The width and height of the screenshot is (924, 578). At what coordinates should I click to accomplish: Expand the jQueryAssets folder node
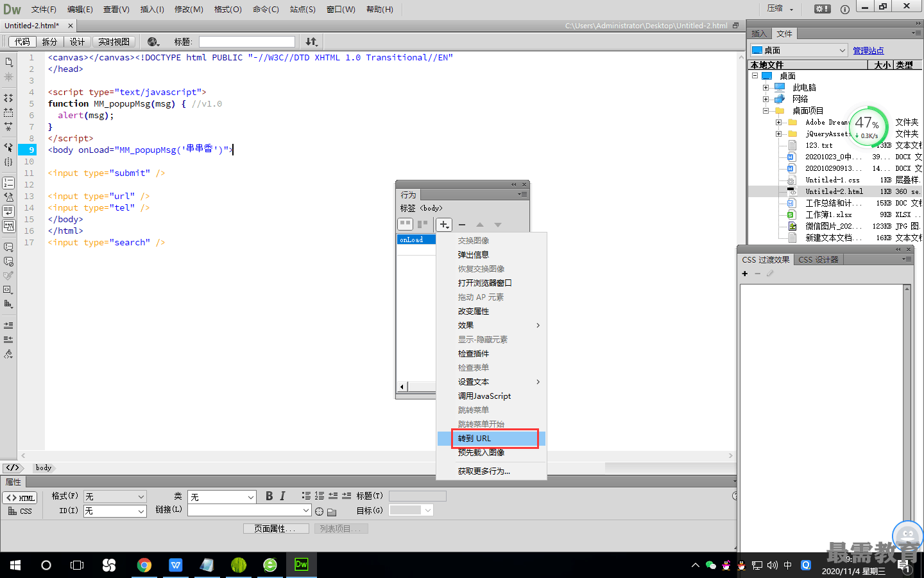pos(778,134)
